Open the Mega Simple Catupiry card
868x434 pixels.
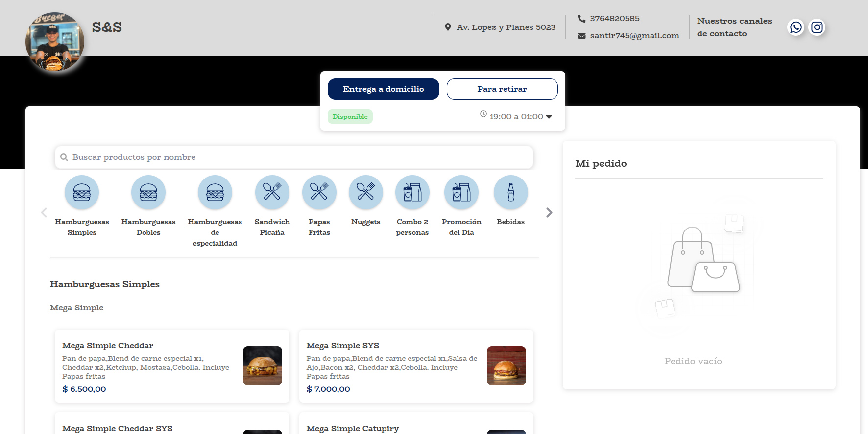coord(416,423)
